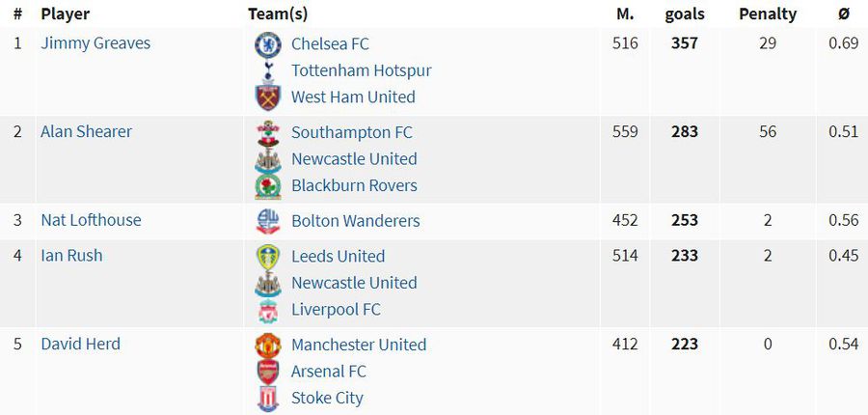Click the Manchester United crest icon

point(268,346)
